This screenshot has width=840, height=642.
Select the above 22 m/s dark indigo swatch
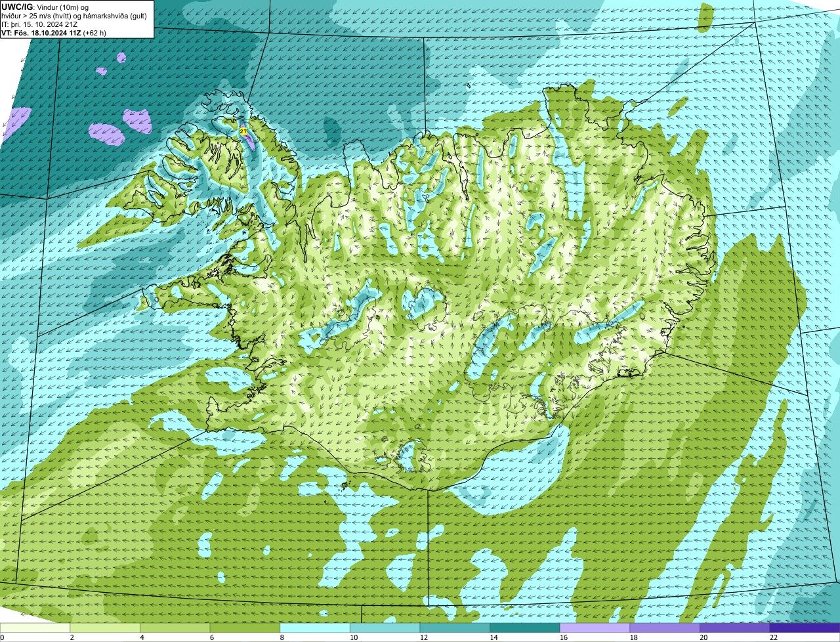pyautogui.click(x=805, y=628)
